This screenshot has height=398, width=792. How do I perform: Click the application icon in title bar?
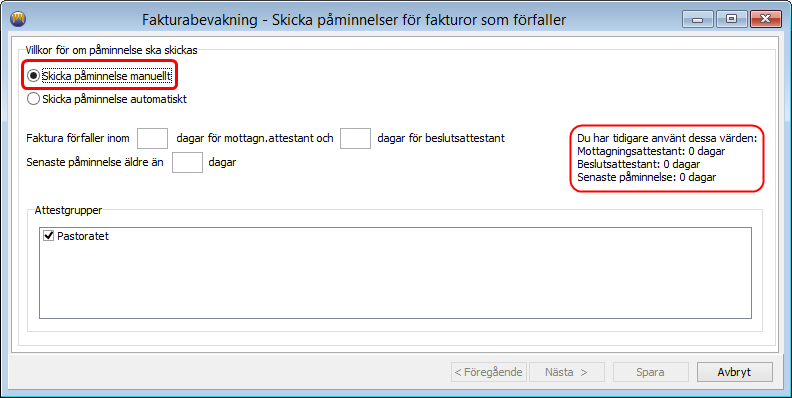(18, 19)
